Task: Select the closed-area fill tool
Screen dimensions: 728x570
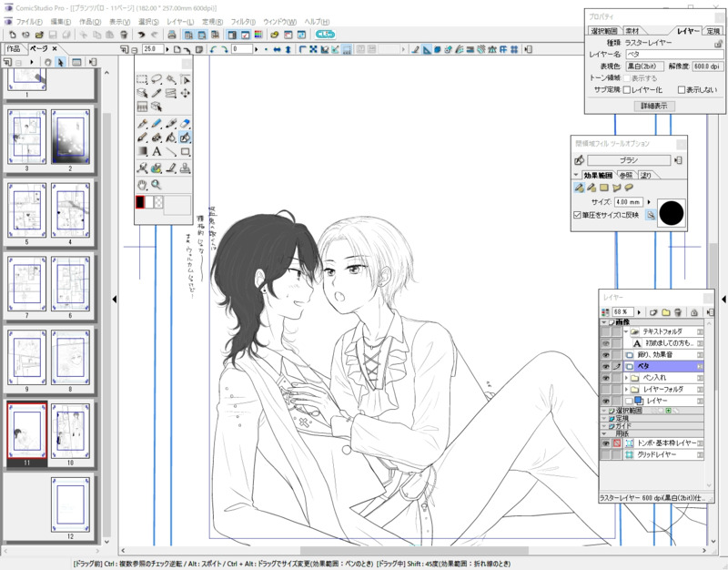Action: (x=185, y=137)
